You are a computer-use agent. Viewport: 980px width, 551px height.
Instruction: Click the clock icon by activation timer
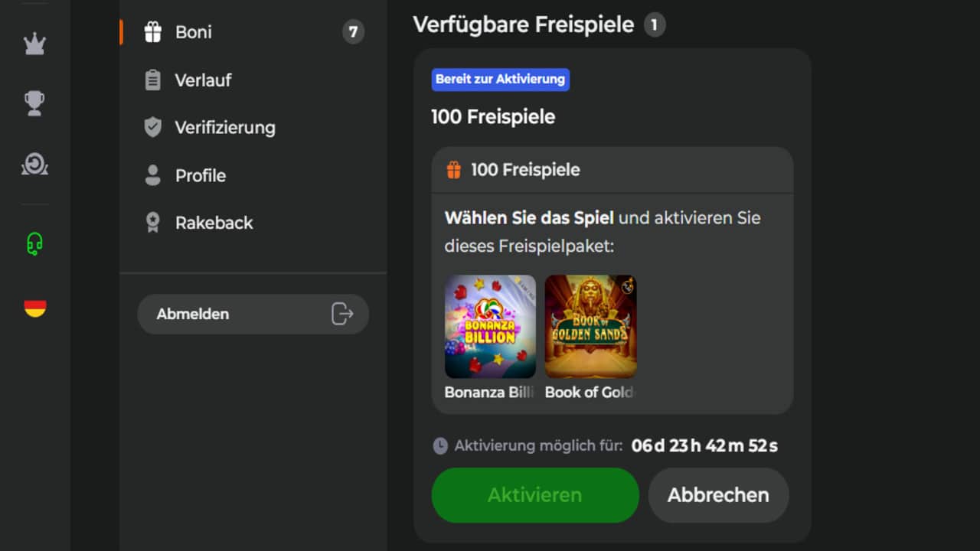point(440,445)
